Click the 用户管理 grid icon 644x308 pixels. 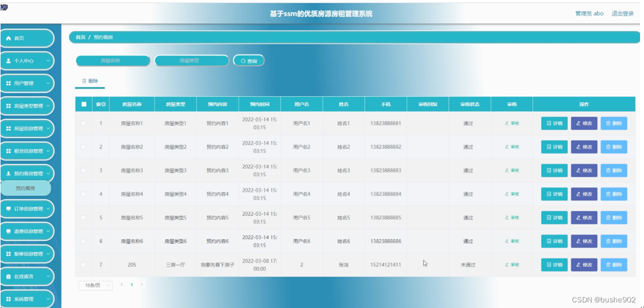point(8,83)
